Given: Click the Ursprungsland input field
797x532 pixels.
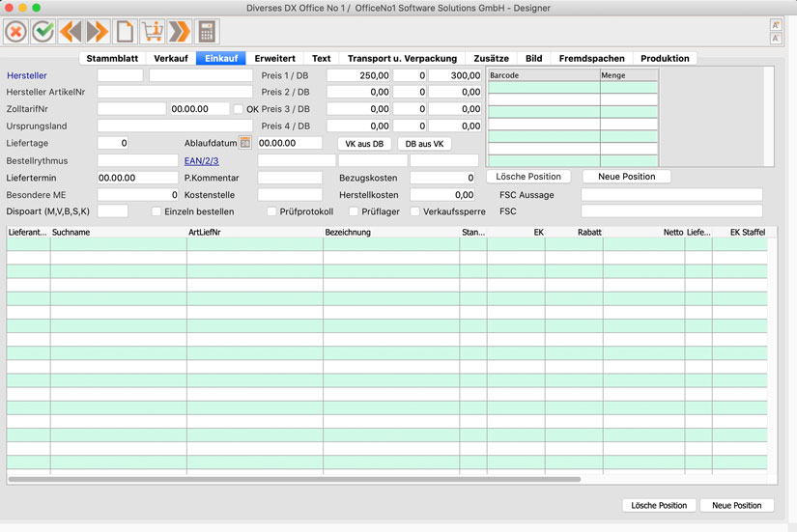Looking at the screenshot, I should click(x=175, y=126).
